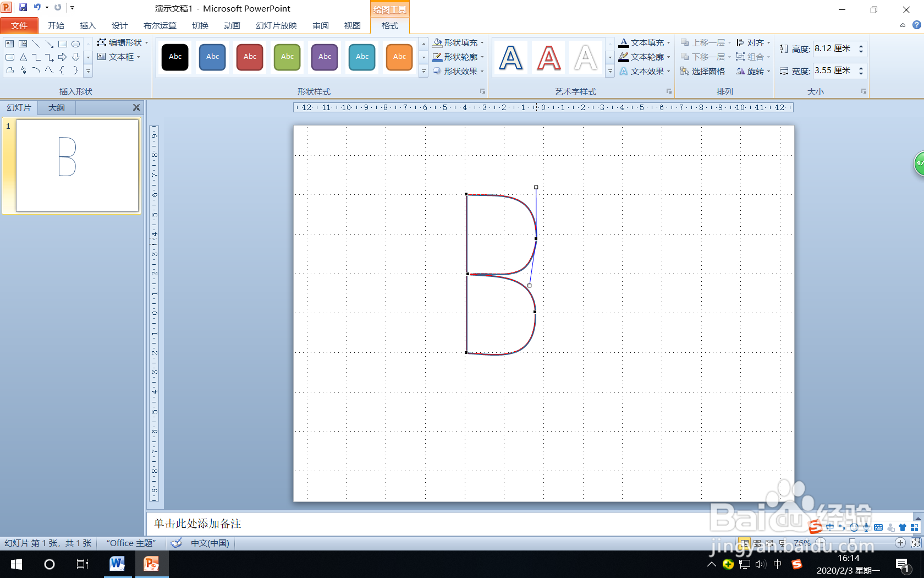This screenshot has height=578, width=924.
Task: Open the Selection Pane (选择窗格)
Action: click(703, 71)
